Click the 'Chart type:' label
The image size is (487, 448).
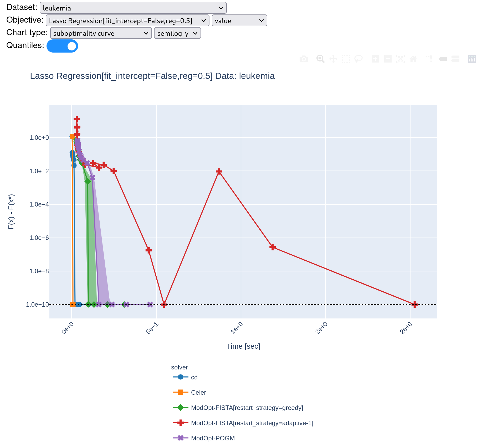pos(27,33)
